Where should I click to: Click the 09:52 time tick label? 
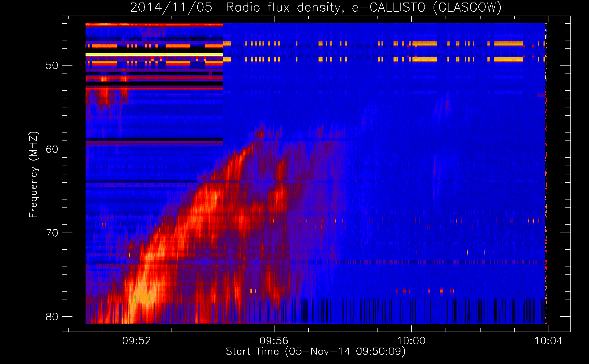[x=137, y=341]
